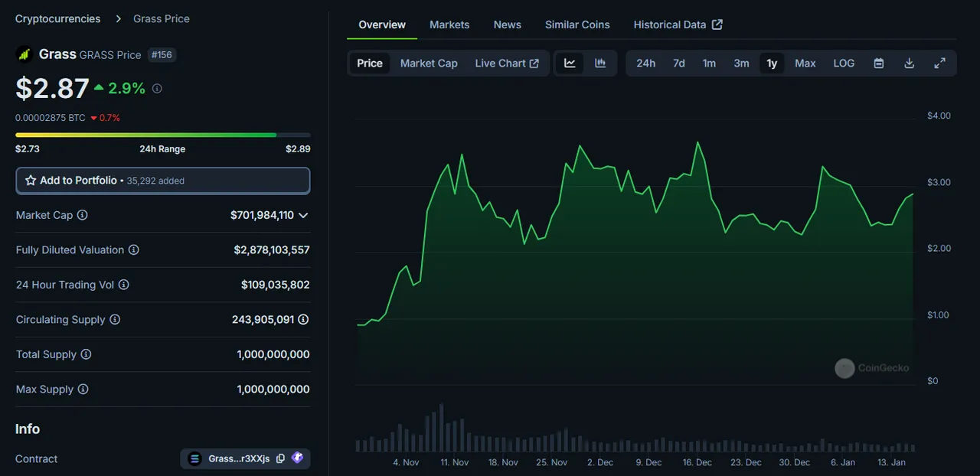Expand the chart to fullscreen
Screen dimensions: 980x476
tap(939, 64)
